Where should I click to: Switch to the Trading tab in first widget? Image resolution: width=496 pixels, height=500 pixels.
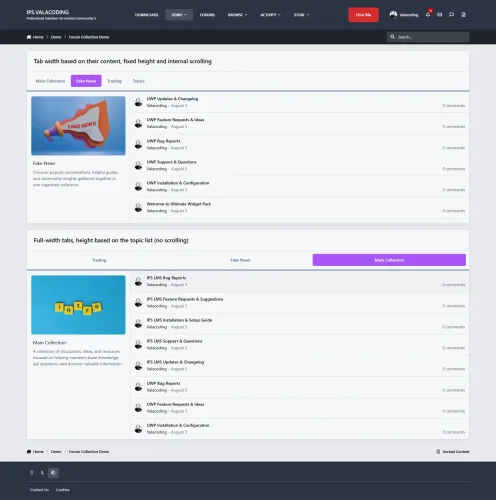[x=114, y=81]
